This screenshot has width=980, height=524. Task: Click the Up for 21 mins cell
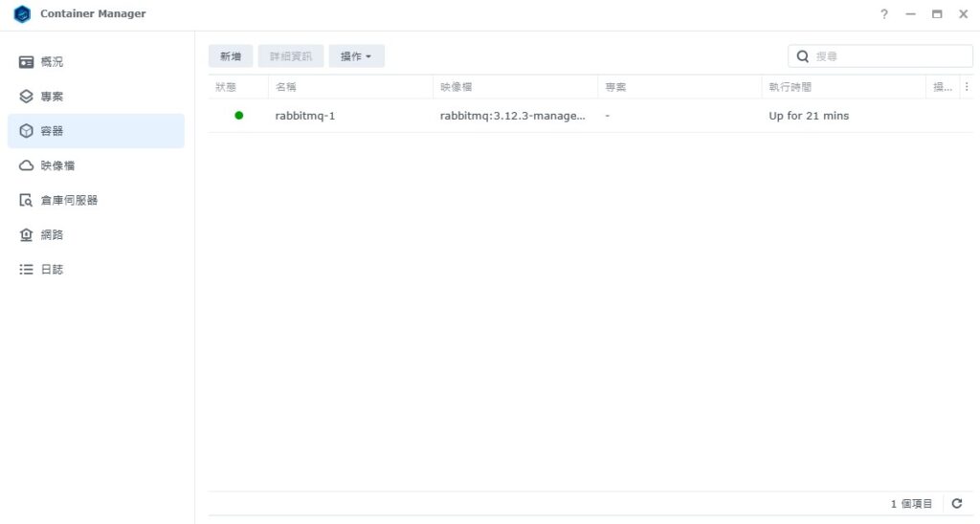(x=809, y=116)
